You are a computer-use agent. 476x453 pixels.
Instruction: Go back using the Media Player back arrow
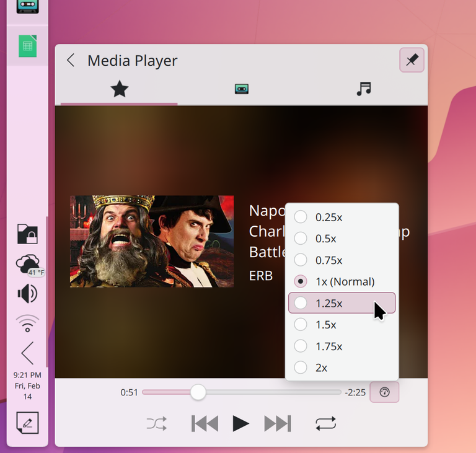pos(71,60)
